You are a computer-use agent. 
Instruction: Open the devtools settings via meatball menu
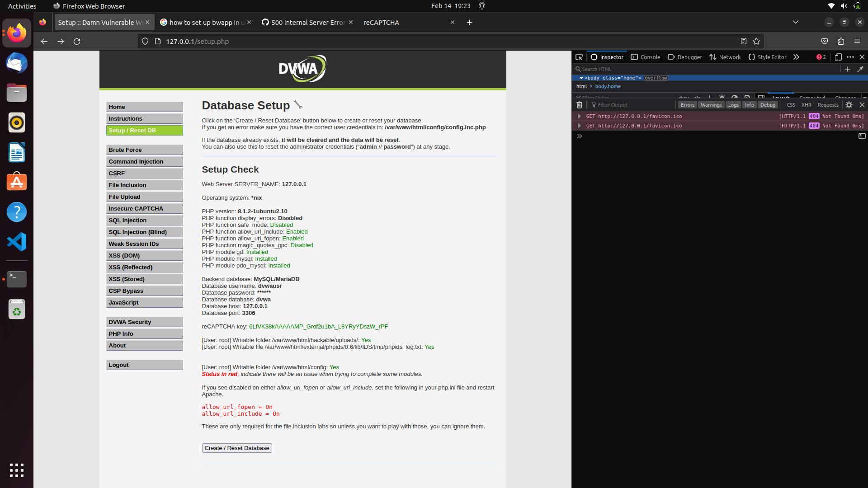850,57
